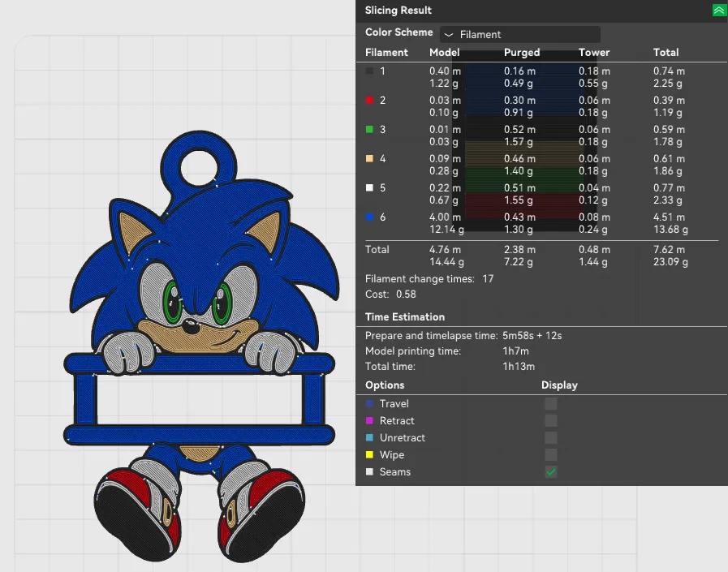The image size is (728, 572).
Task: Select the Sonic keychain model preview
Action: [x=202, y=346]
